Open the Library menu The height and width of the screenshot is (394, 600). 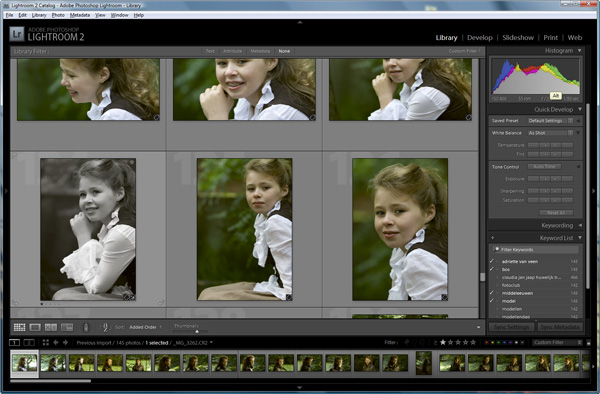(x=39, y=15)
